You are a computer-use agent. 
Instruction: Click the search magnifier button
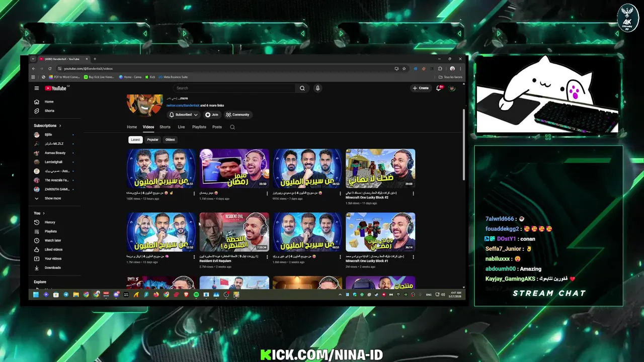(302, 88)
